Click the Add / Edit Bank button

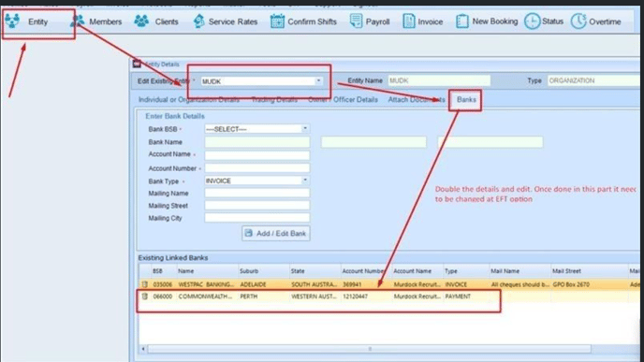[275, 233]
